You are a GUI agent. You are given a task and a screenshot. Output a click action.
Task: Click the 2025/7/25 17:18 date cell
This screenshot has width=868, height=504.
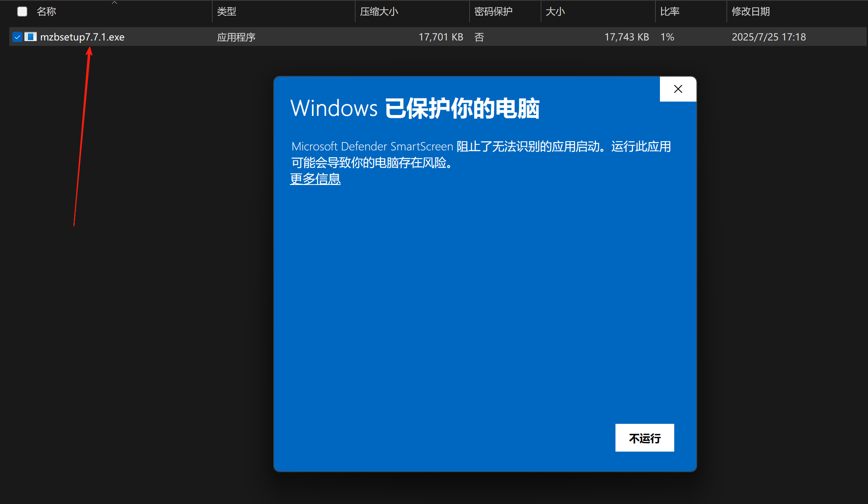coord(769,37)
